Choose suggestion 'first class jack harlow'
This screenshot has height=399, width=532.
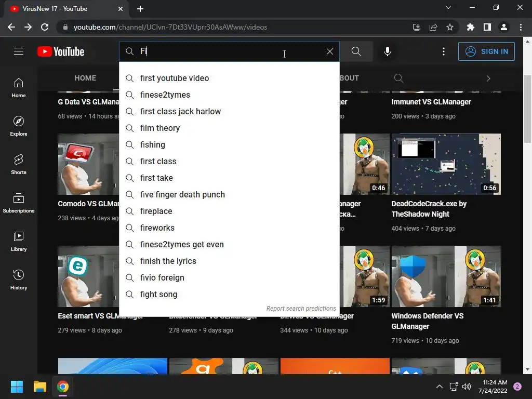(x=229, y=111)
